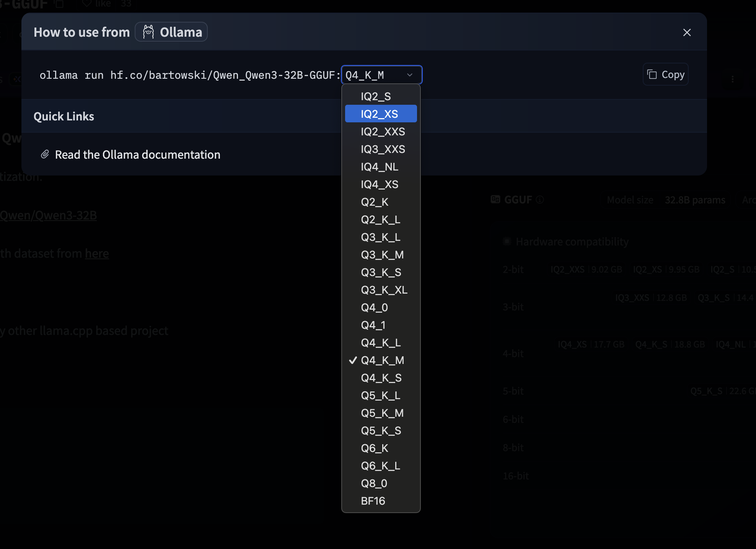Pick the Q3_K_S entry
Screen dimensions: 756x549
click(x=381, y=272)
